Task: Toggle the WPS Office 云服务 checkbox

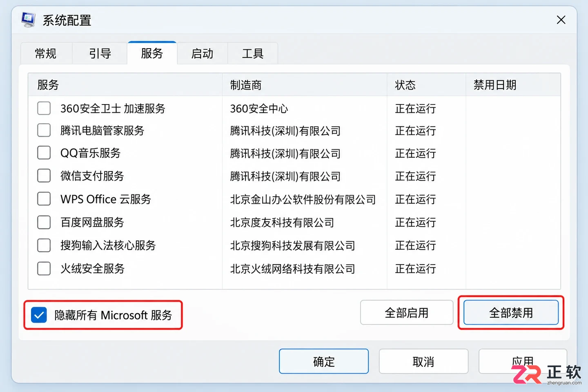Action: pos(44,199)
